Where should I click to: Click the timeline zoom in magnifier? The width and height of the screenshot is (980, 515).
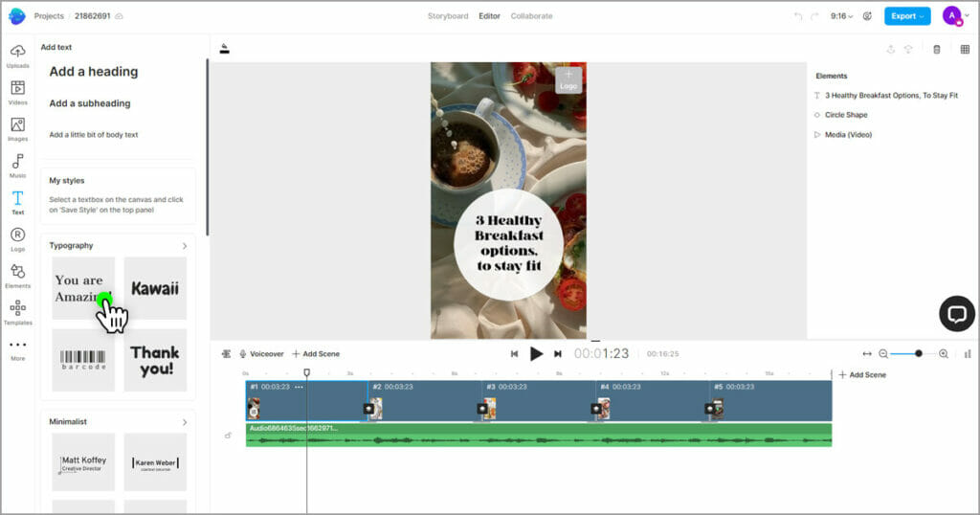[944, 354]
